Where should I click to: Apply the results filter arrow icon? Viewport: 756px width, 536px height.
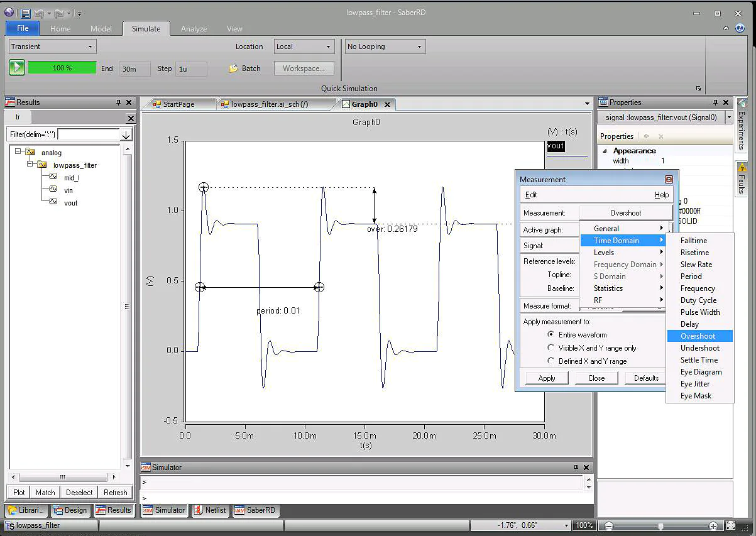click(x=126, y=134)
